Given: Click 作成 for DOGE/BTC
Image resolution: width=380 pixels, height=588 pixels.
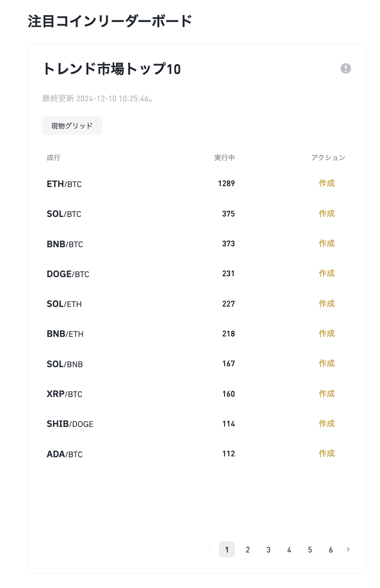Looking at the screenshot, I should point(327,273).
